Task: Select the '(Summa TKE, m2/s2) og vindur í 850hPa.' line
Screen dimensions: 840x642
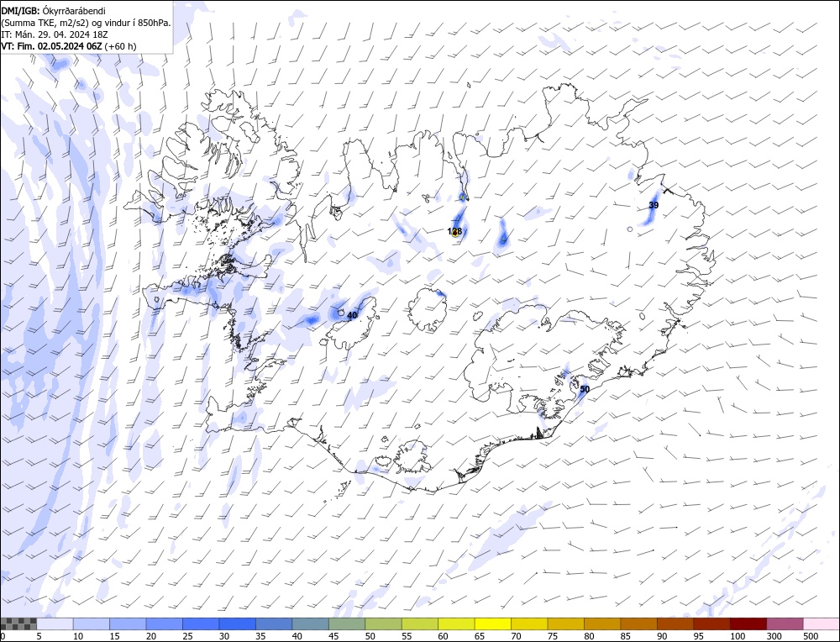Action: pyautogui.click(x=87, y=23)
